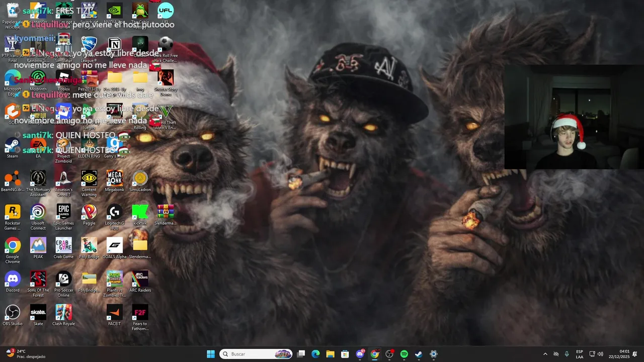Open Poly Bridge desktop shortcut
This screenshot has height=362, width=644.
[x=89, y=248]
